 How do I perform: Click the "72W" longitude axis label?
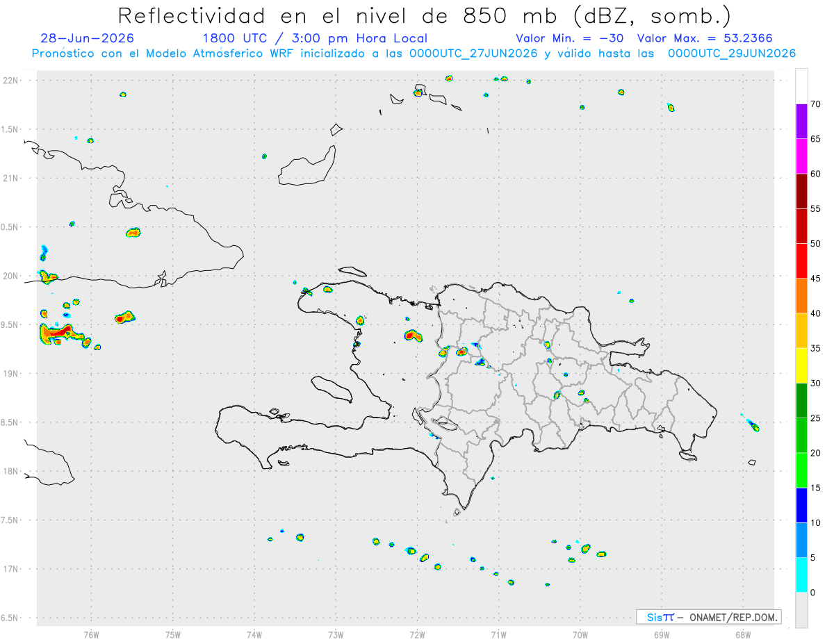point(417,634)
